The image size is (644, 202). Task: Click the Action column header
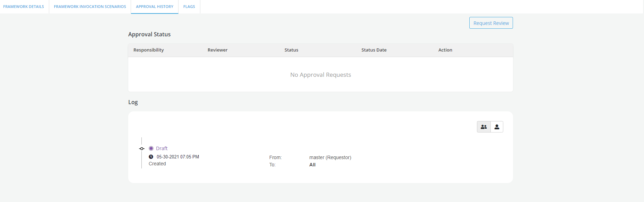coord(445,50)
